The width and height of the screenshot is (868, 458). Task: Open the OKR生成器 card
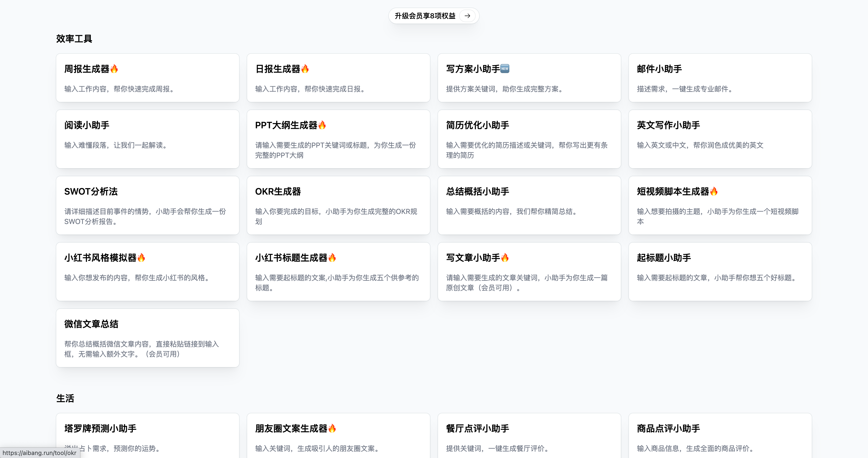click(x=338, y=205)
